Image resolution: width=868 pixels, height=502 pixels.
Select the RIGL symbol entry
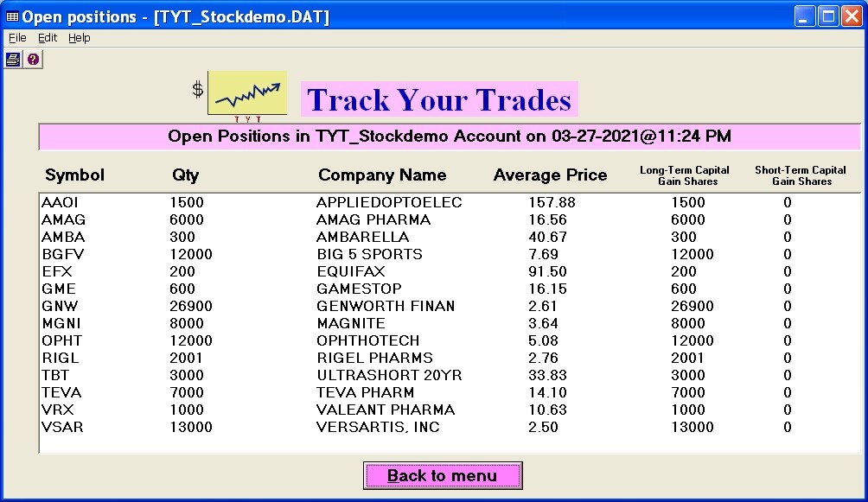(x=61, y=358)
